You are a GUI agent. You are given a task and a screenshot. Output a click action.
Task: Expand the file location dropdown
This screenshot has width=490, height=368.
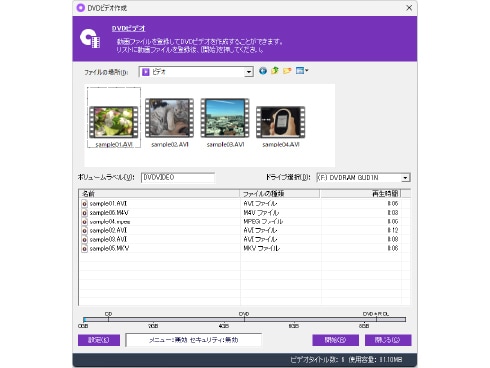pos(249,72)
